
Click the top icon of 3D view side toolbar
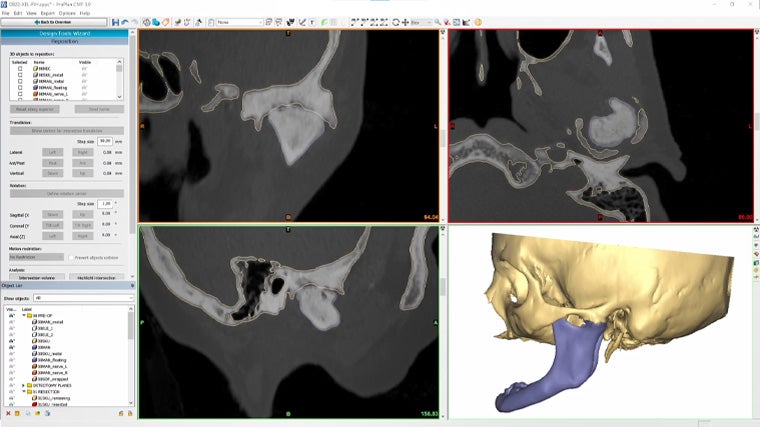pyautogui.click(x=756, y=229)
